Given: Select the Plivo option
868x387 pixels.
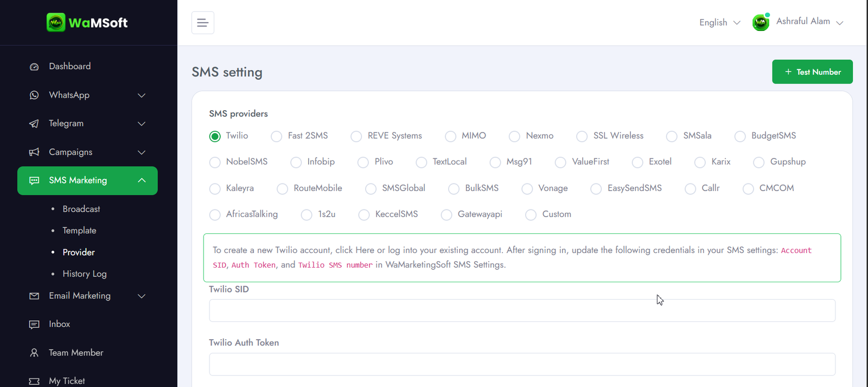Looking at the screenshot, I should [363, 162].
